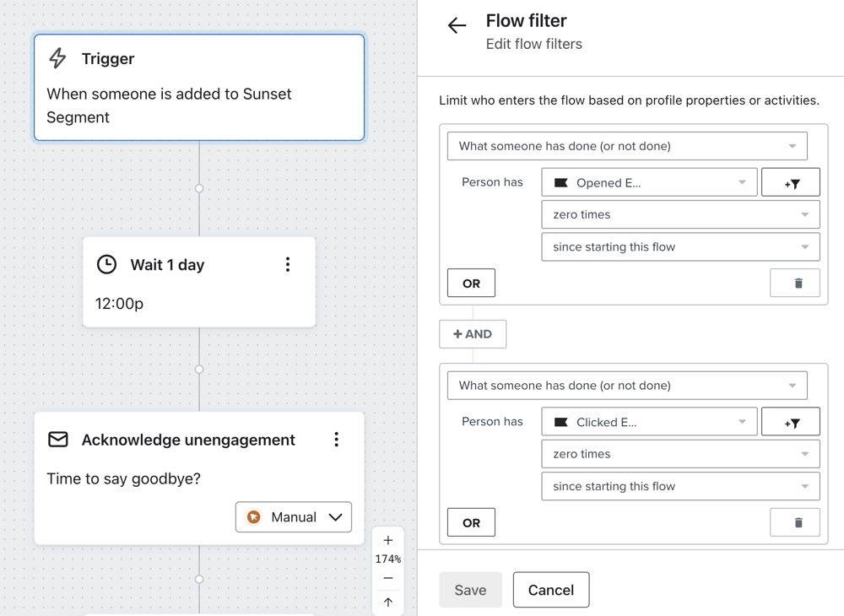Delete the Clicked Email condition using trash icon

pos(794,521)
